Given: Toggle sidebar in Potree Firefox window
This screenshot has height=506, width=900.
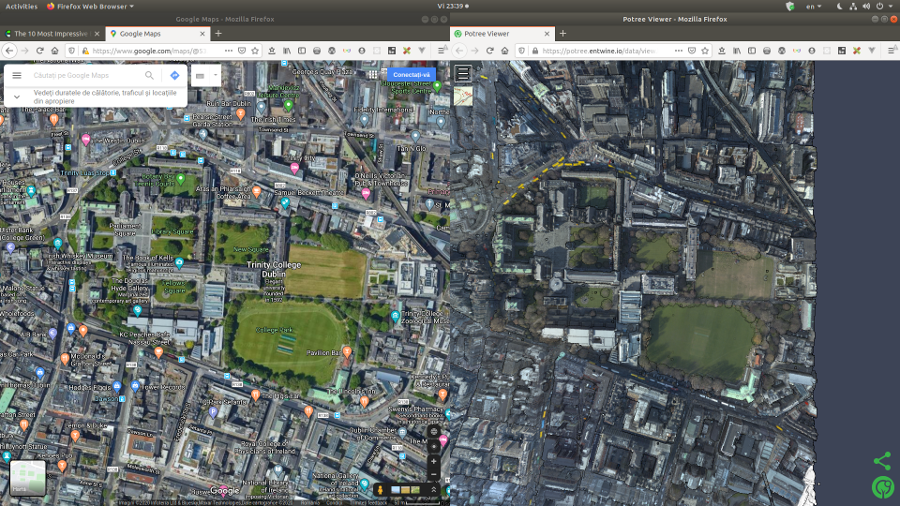Looking at the screenshot, I should pyautogui.click(x=752, y=50).
